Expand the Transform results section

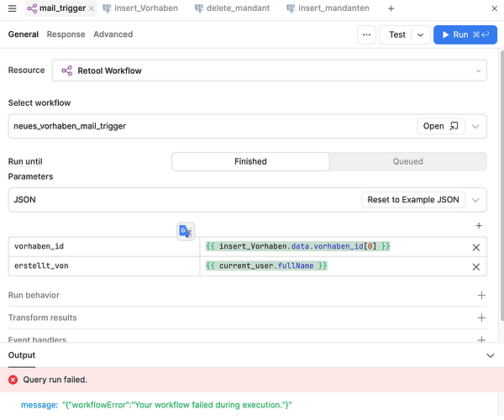coord(481,318)
